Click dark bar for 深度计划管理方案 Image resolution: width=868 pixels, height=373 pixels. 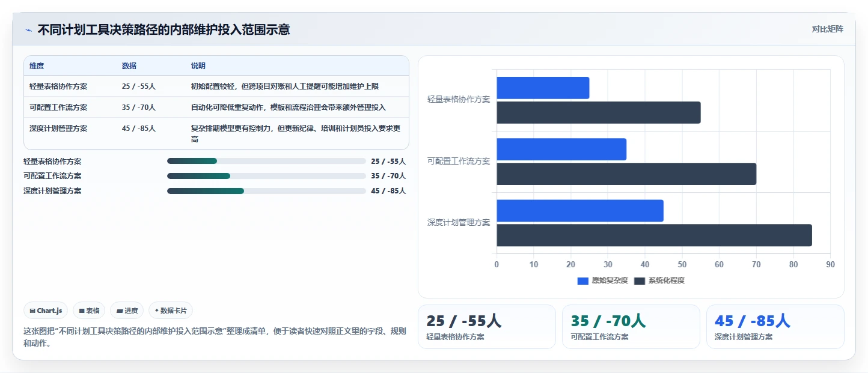click(654, 235)
